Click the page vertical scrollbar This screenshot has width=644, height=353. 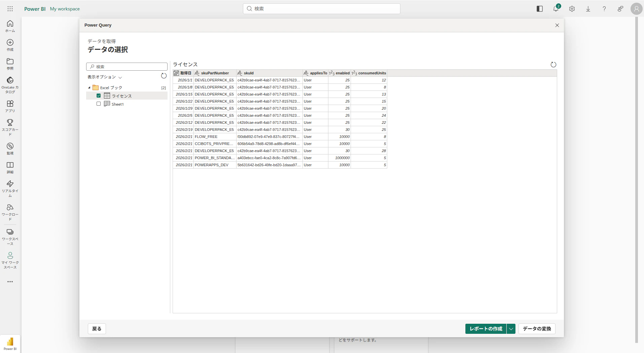tap(637, 180)
